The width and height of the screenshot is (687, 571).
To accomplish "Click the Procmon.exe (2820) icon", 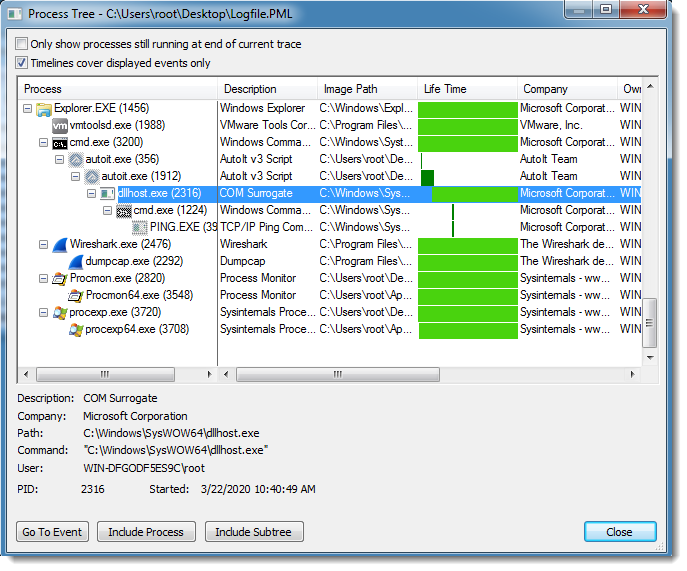I will [60, 279].
